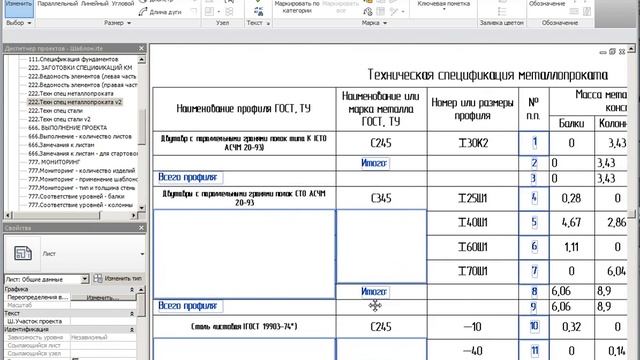Select 777. МОНИТОРИНГ item

(x=54, y=162)
